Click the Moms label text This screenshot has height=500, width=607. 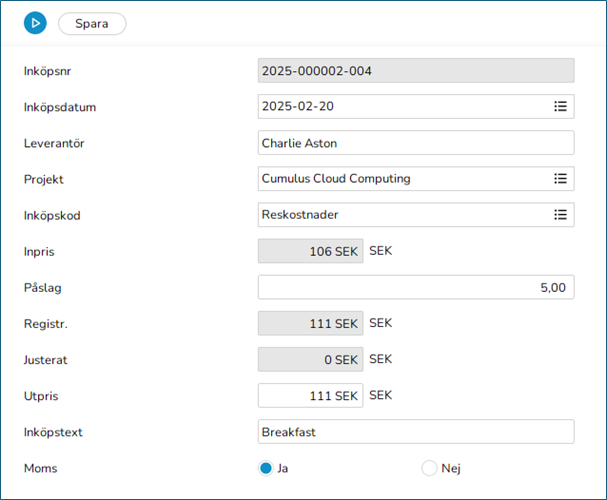click(x=40, y=467)
